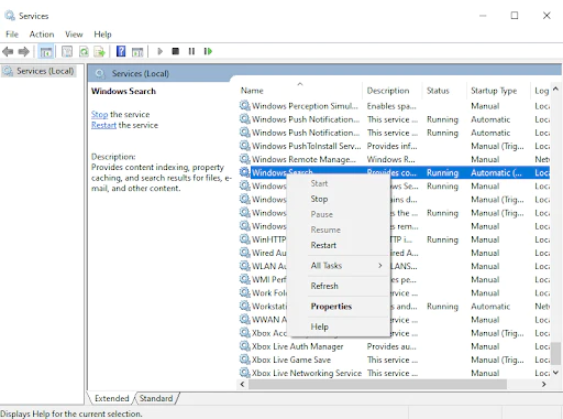563x419 pixels.
Task: Click gear icon of Xbox Acc service row
Action: click(245, 333)
